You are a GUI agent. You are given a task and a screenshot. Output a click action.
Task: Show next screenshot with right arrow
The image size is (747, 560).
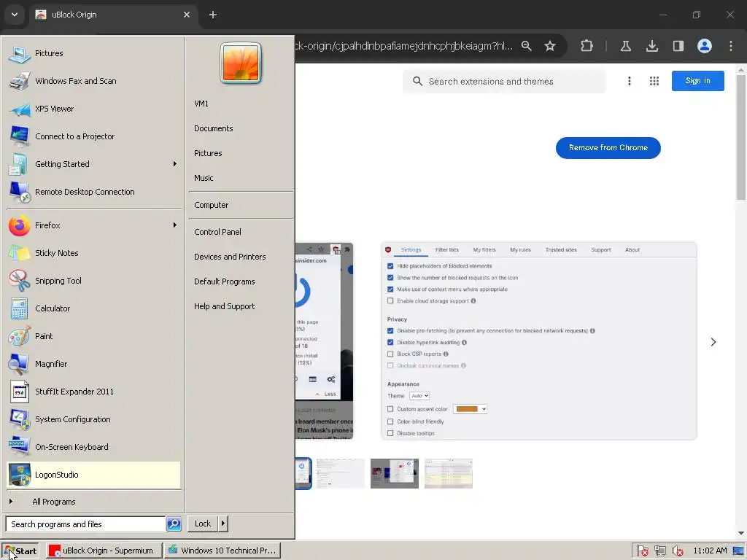[713, 342]
